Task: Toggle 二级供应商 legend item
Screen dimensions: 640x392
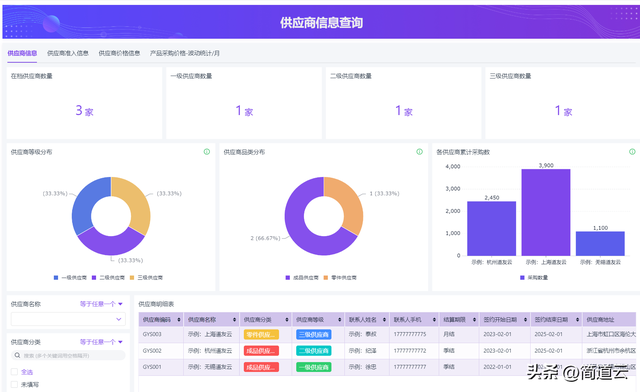Action: (x=108, y=278)
